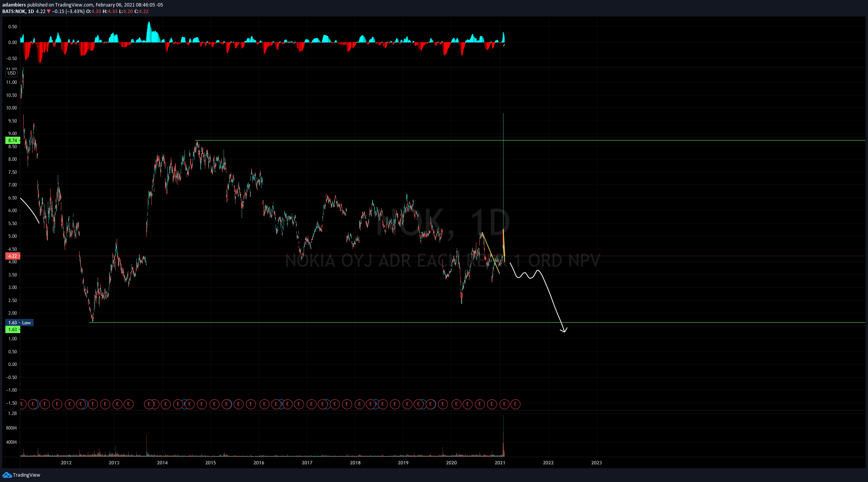Click the -1.50 price axis label
This screenshot has height=482, width=868.
point(12,403)
